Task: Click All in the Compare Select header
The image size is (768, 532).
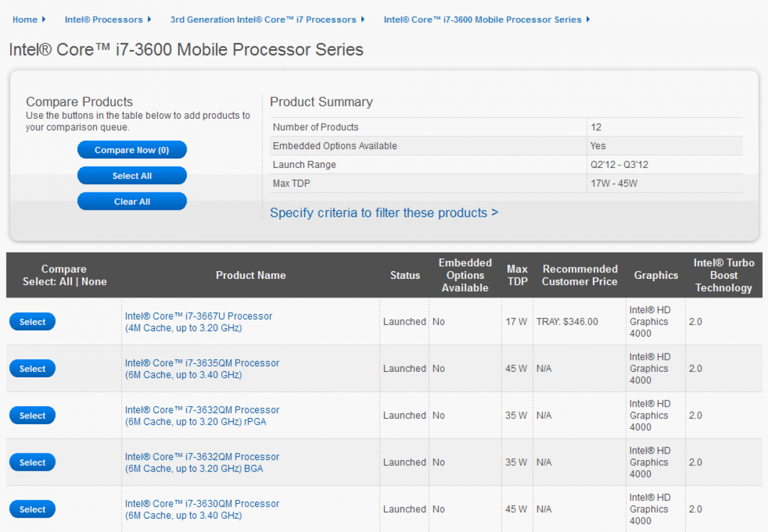Action: coord(66,281)
